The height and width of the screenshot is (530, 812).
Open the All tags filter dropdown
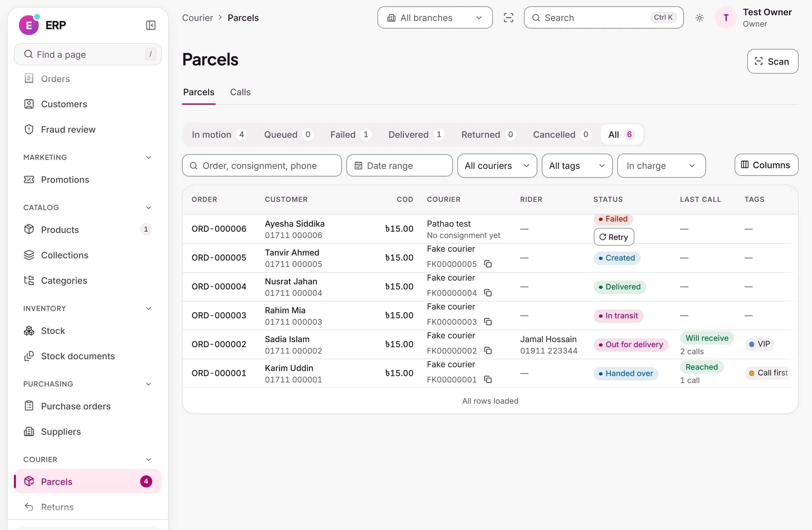coord(577,166)
